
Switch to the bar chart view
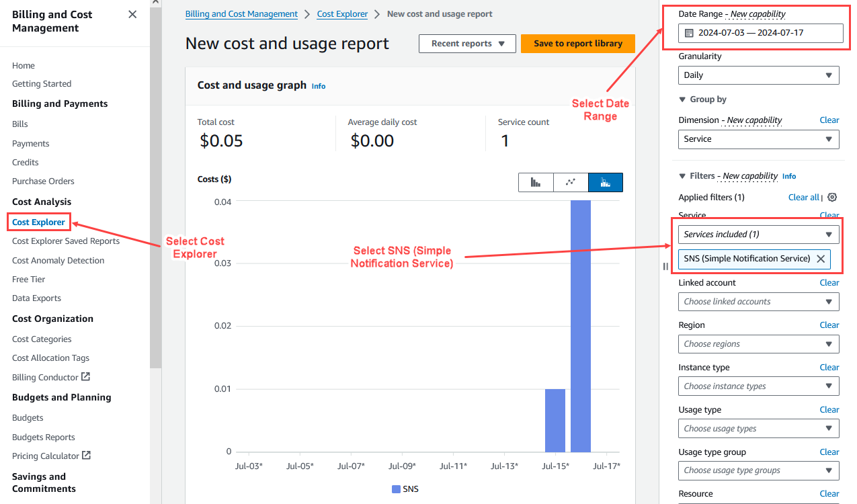point(536,182)
